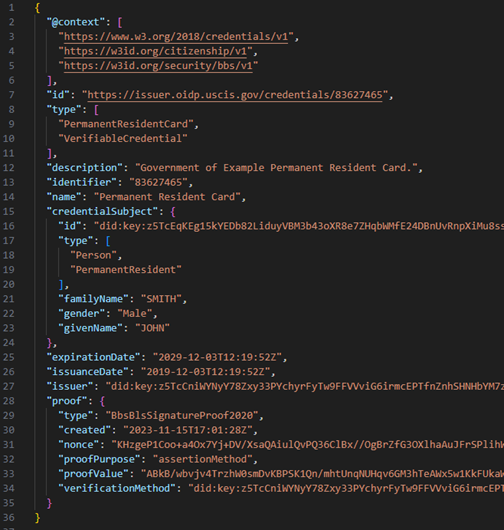Click line number 28 in the gutter
Viewport: 504px width, 530px height.
point(9,401)
